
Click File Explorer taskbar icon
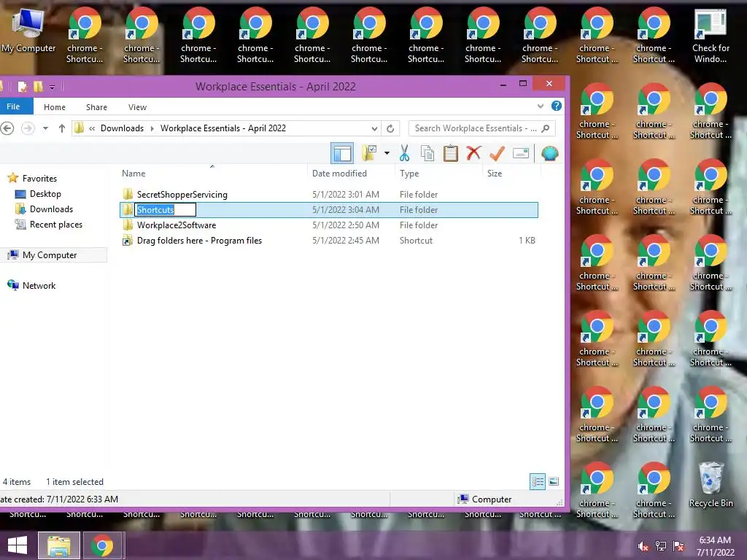[x=59, y=545]
